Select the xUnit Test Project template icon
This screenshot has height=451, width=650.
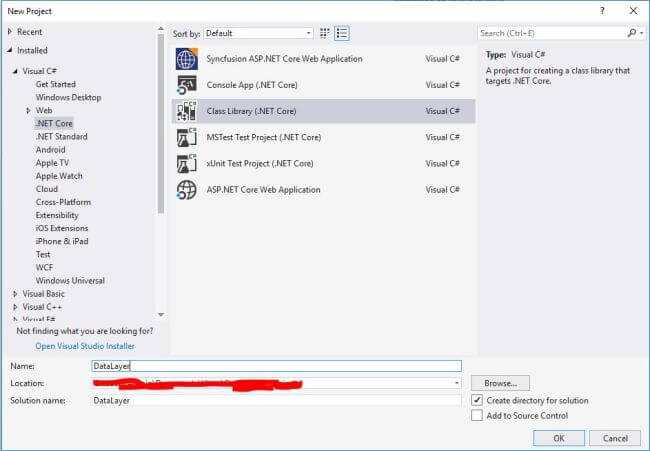coord(187,163)
